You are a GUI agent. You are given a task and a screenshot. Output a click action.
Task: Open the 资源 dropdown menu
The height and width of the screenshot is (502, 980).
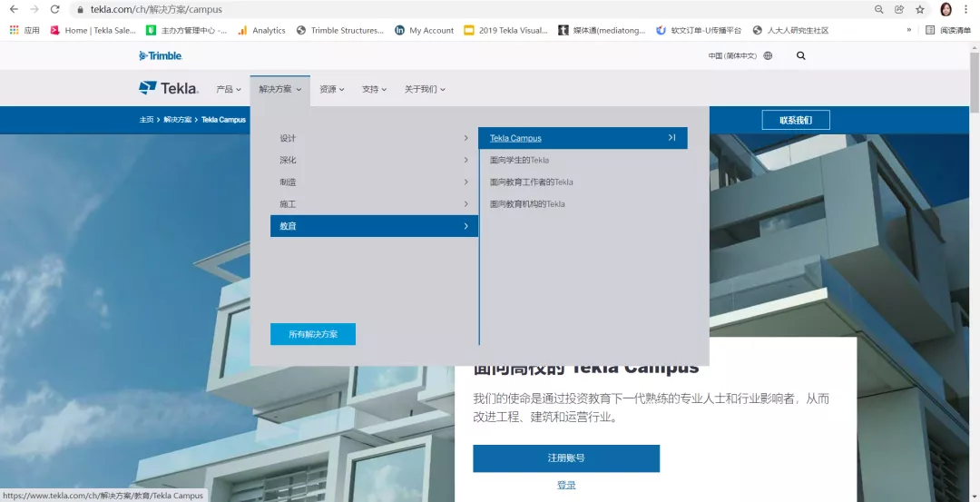pyautogui.click(x=332, y=89)
